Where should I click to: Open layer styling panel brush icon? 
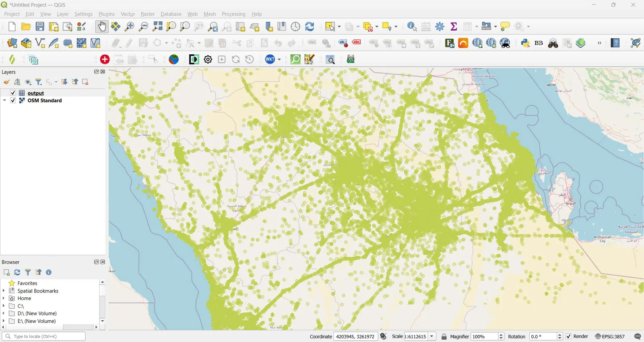pyautogui.click(x=6, y=82)
